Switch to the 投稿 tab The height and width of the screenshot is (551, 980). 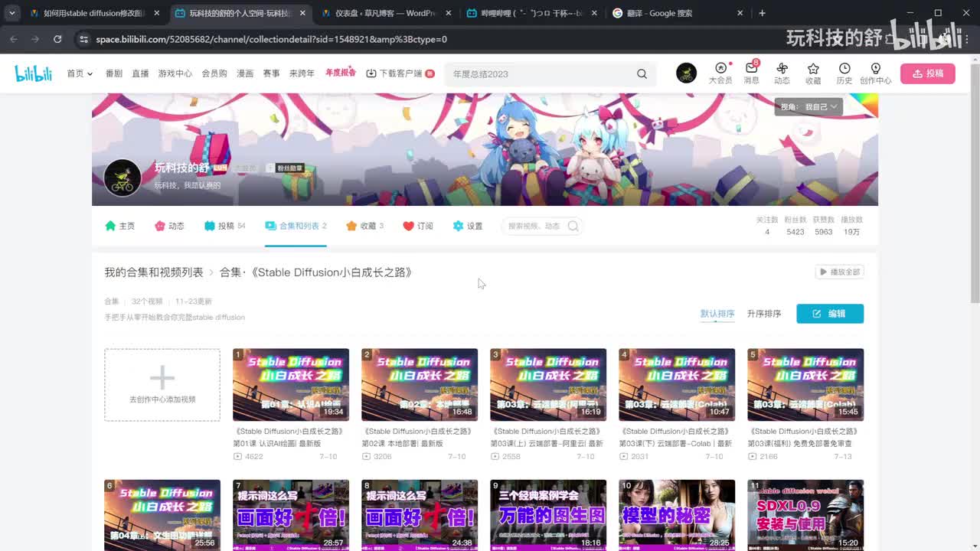coord(225,226)
